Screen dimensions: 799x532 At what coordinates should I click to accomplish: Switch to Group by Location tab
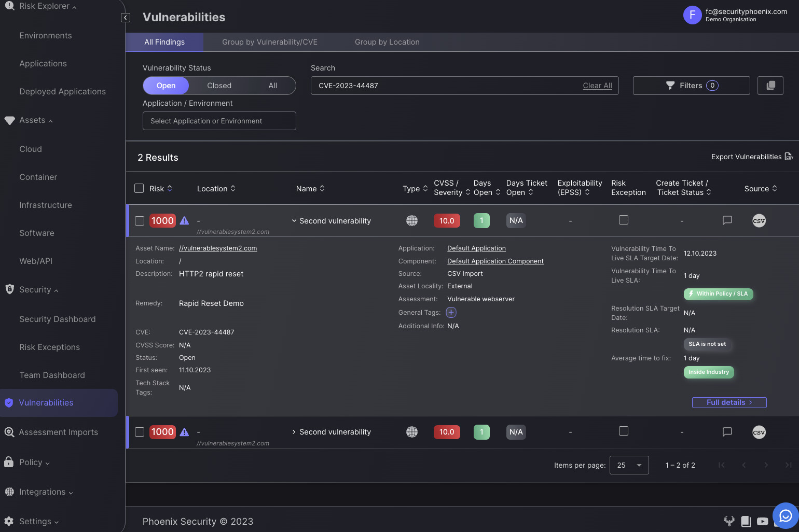point(387,42)
